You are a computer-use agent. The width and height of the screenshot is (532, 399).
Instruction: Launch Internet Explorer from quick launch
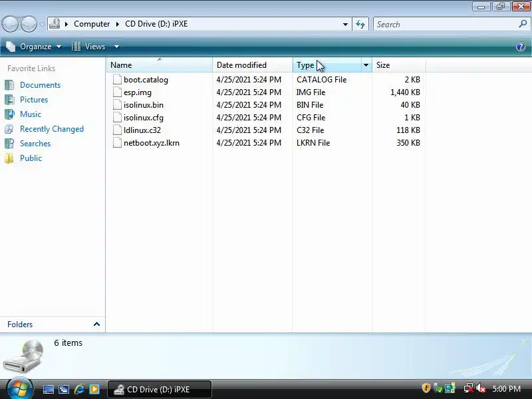pyautogui.click(x=79, y=389)
